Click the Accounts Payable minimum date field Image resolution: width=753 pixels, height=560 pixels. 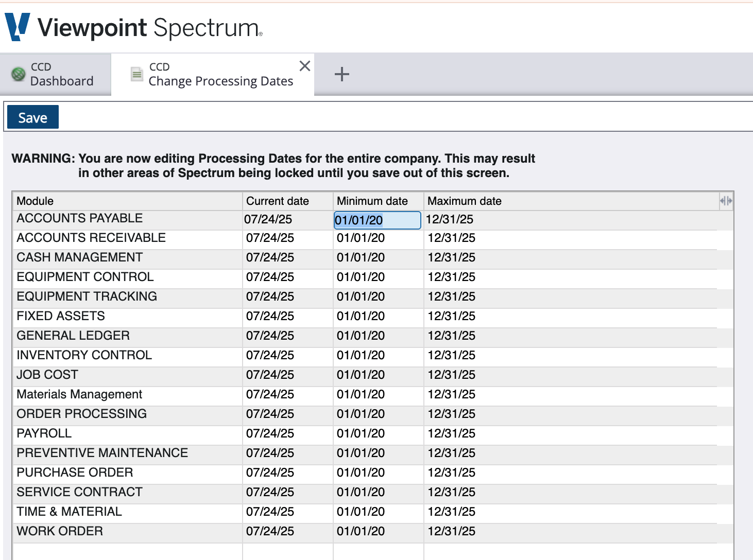(378, 220)
